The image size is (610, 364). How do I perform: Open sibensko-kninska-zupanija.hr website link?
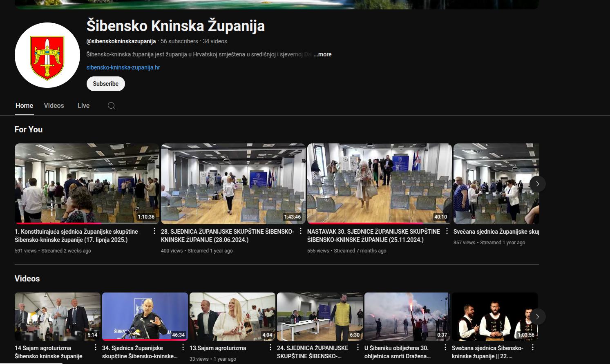[123, 67]
